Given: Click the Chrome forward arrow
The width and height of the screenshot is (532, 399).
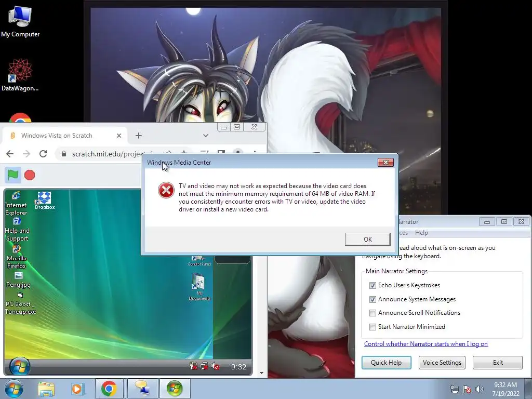Looking at the screenshot, I should 26,154.
